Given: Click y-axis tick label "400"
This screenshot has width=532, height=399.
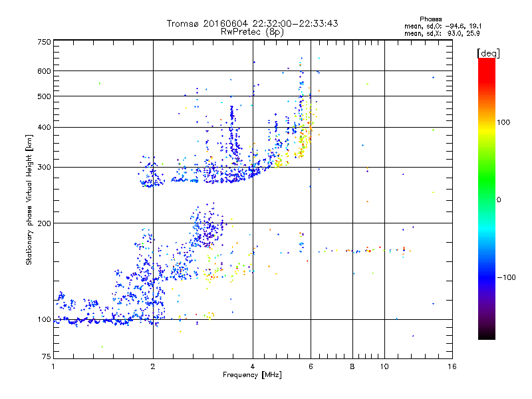Looking at the screenshot, I should coord(44,128).
